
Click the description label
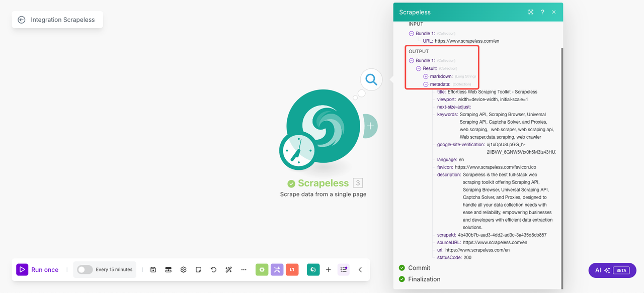[x=449, y=175]
